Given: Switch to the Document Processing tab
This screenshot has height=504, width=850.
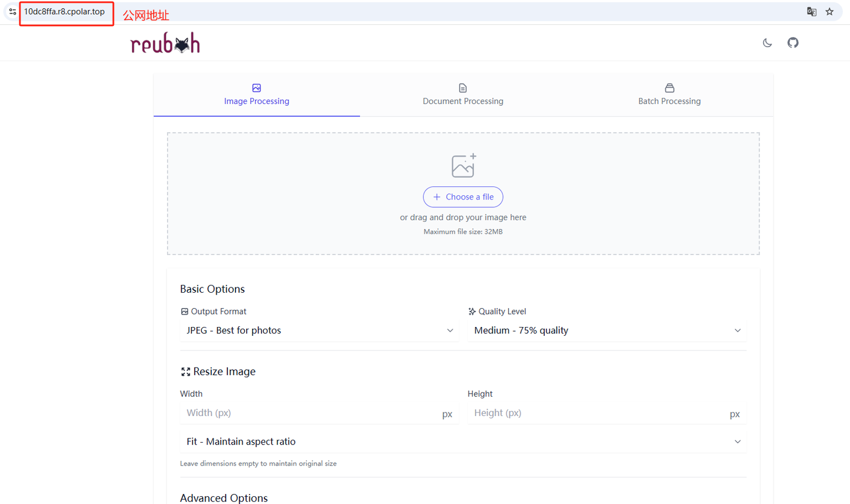Looking at the screenshot, I should [x=463, y=100].
